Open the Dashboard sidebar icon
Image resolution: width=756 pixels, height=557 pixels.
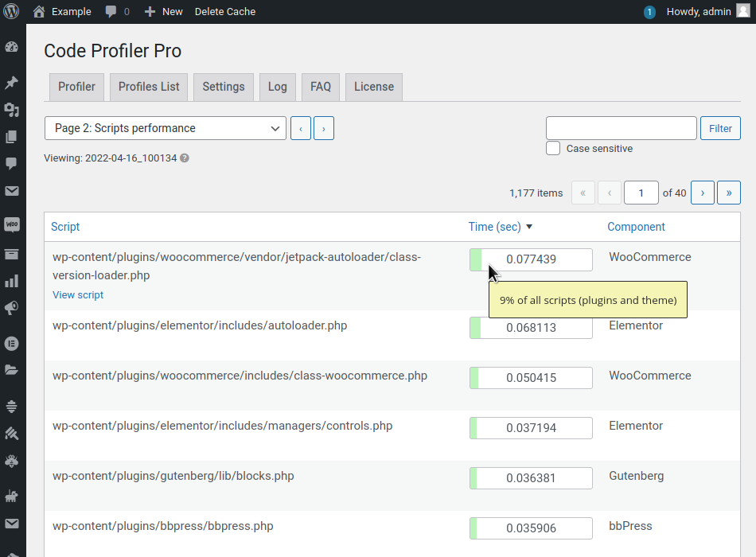[11, 47]
